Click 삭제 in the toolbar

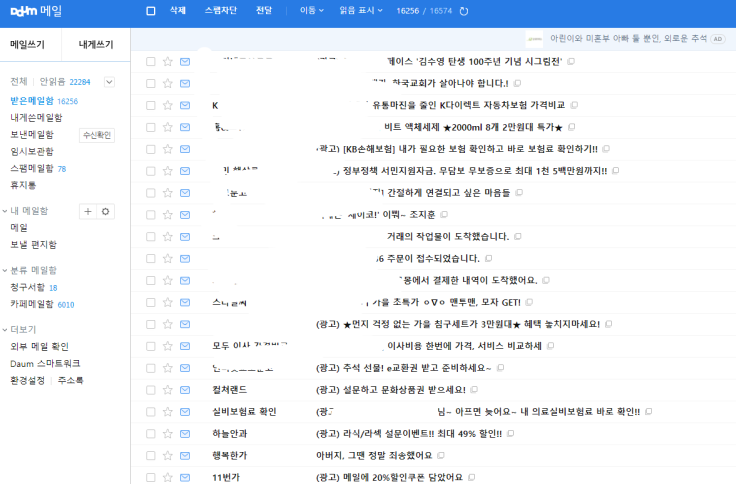coord(178,10)
